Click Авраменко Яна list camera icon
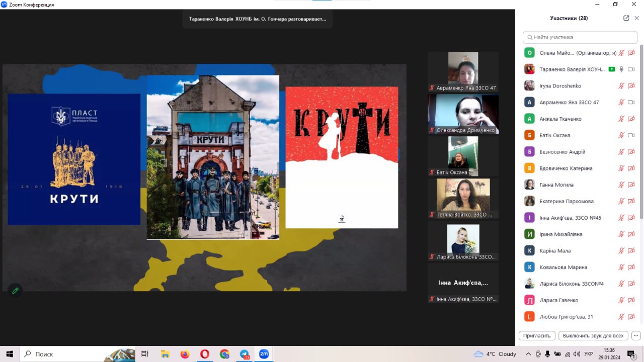The image size is (644, 362). pos(631,103)
